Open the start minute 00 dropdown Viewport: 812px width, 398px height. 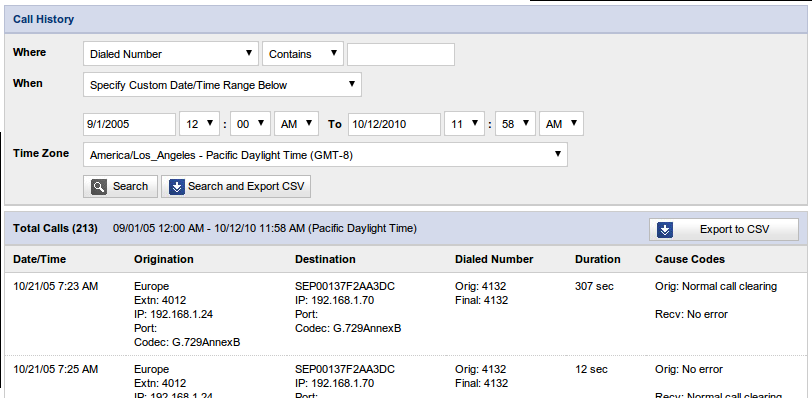tap(250, 124)
